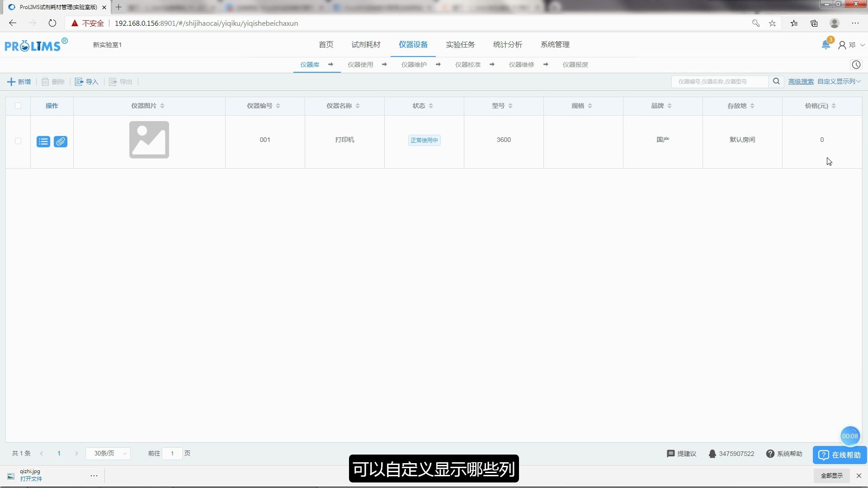
Task: Open 统计分析 menu
Action: (508, 44)
